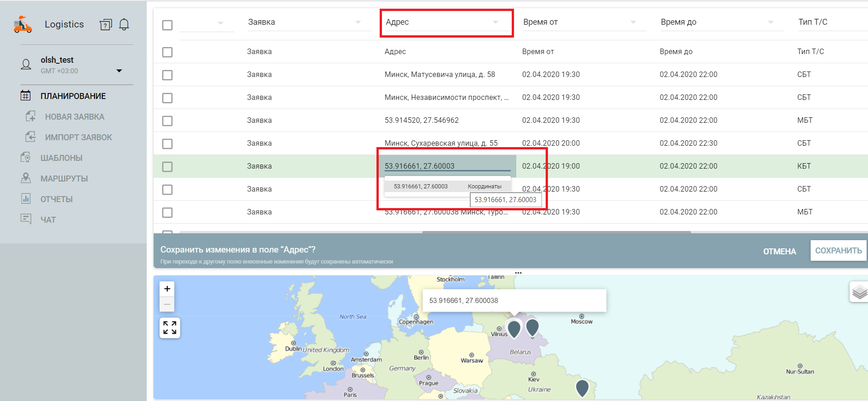Click the Logistics scooter logo
Image resolution: width=868 pixels, height=401 pixels.
click(x=22, y=25)
